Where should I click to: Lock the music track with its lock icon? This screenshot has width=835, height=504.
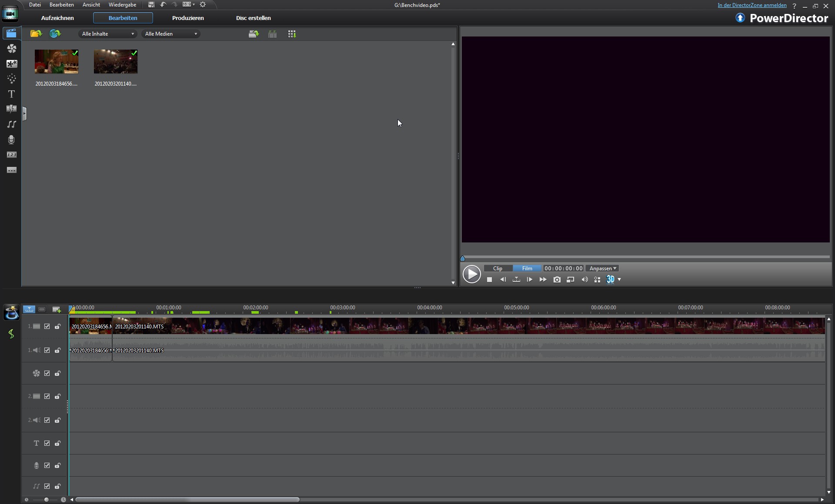click(57, 486)
